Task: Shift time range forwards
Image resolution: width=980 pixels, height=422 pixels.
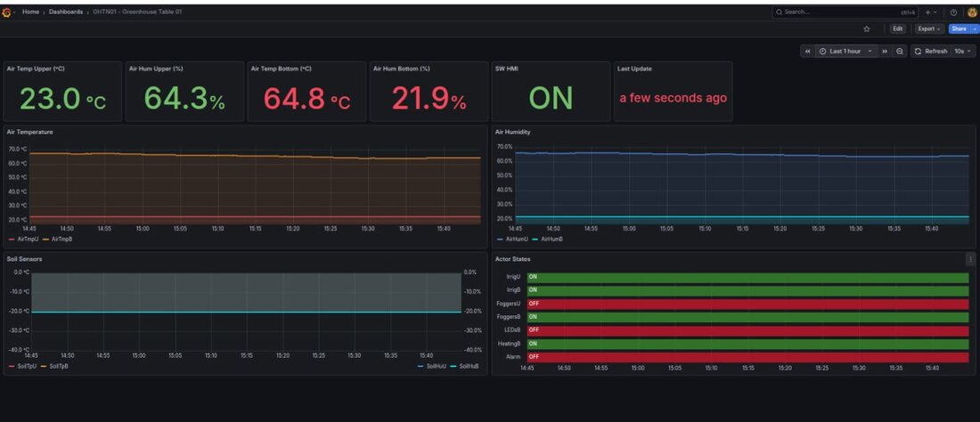Action: tap(885, 51)
